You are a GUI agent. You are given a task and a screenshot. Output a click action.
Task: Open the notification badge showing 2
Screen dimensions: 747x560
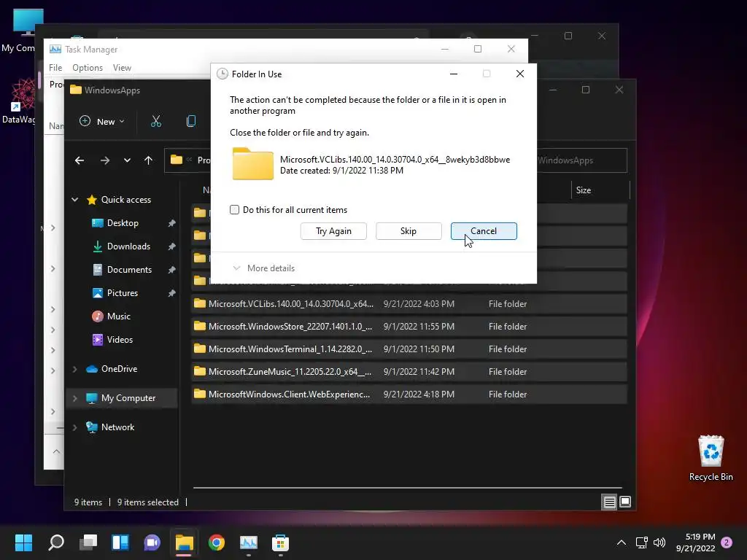(x=727, y=542)
